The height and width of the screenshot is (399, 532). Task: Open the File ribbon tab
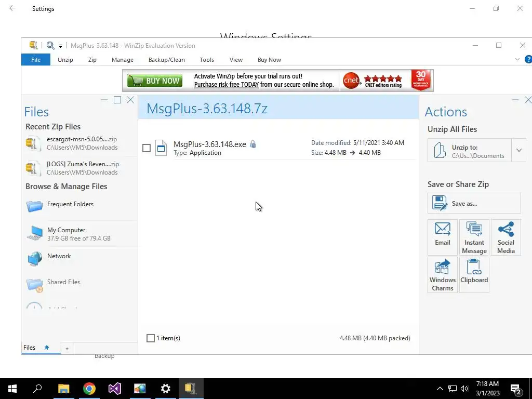coord(36,60)
